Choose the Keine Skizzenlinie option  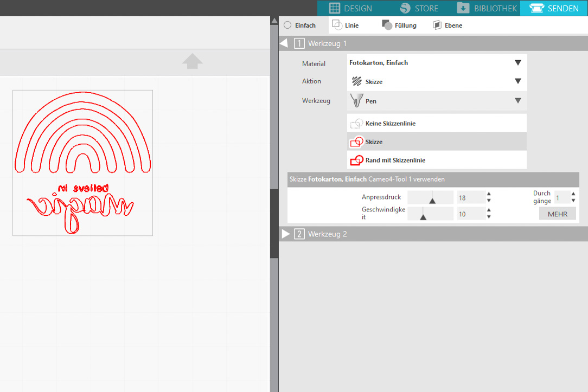point(436,124)
